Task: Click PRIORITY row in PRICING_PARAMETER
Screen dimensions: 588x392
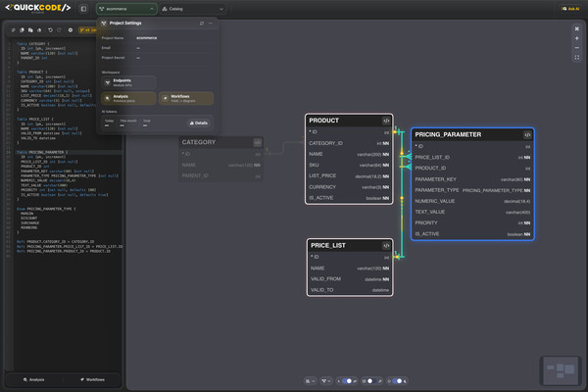Action: (x=472, y=222)
